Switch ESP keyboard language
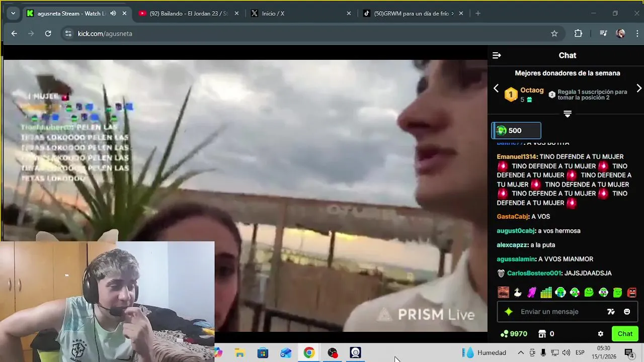644x362 pixels. (580, 353)
